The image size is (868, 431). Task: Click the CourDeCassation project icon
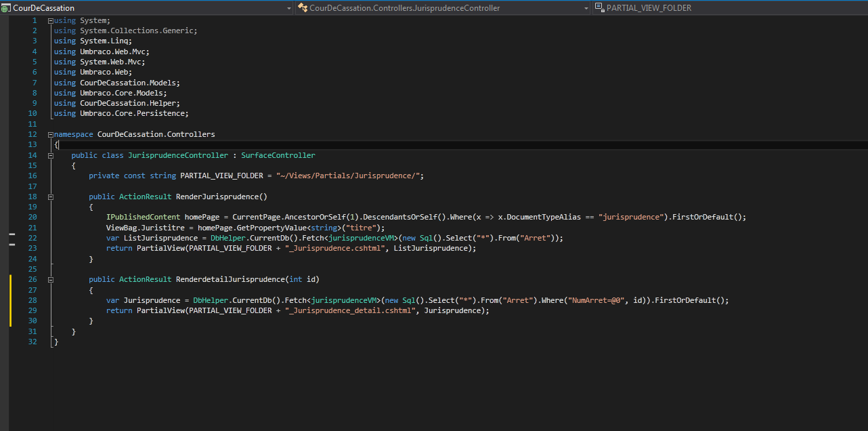(x=7, y=7)
